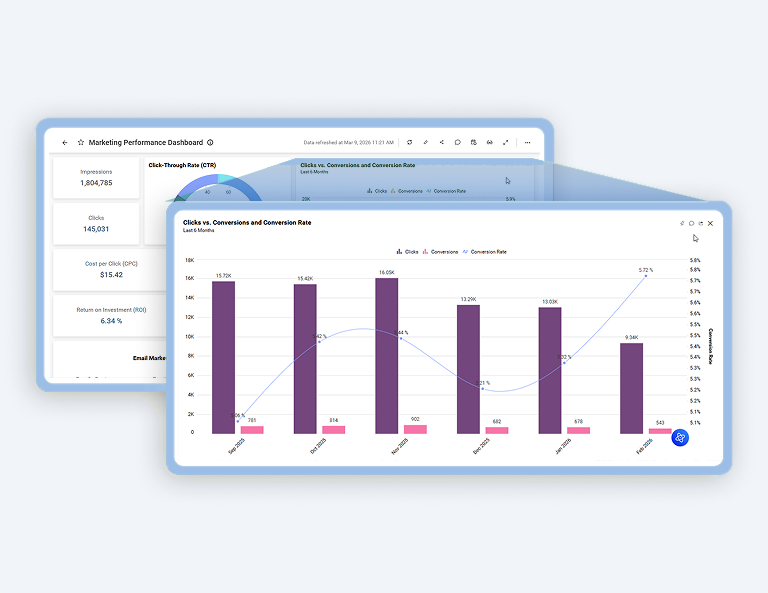The height and width of the screenshot is (593, 768).
Task: Toggle Conversion Rate legend in background dashboard chart
Action: click(446, 191)
